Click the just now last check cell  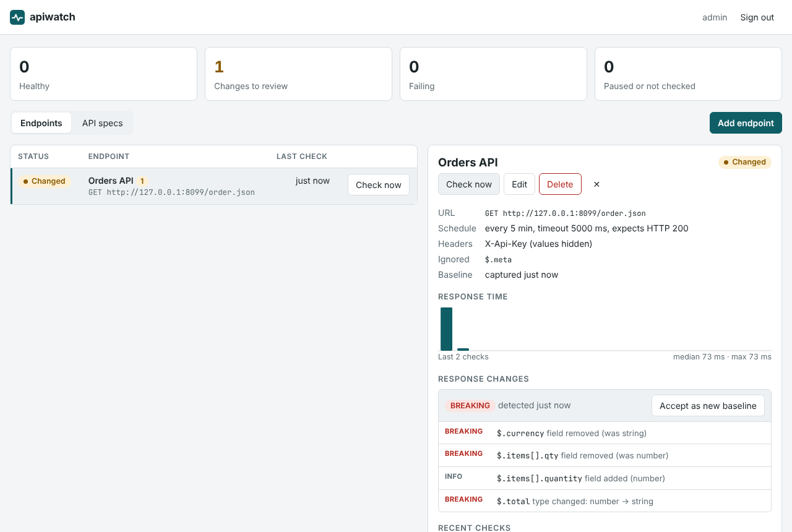click(x=312, y=181)
